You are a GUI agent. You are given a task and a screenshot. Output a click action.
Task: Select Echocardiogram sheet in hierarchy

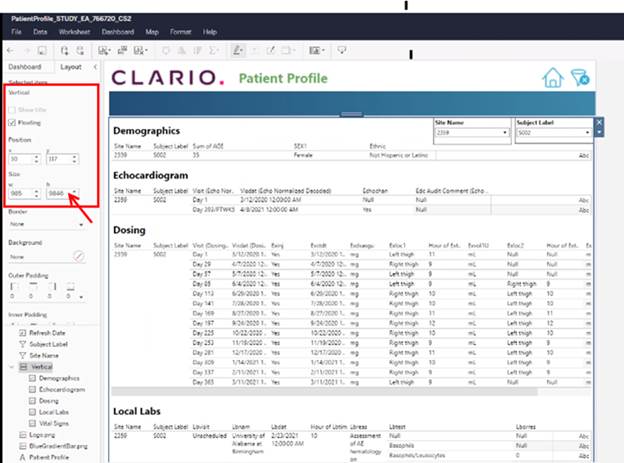(x=57, y=389)
